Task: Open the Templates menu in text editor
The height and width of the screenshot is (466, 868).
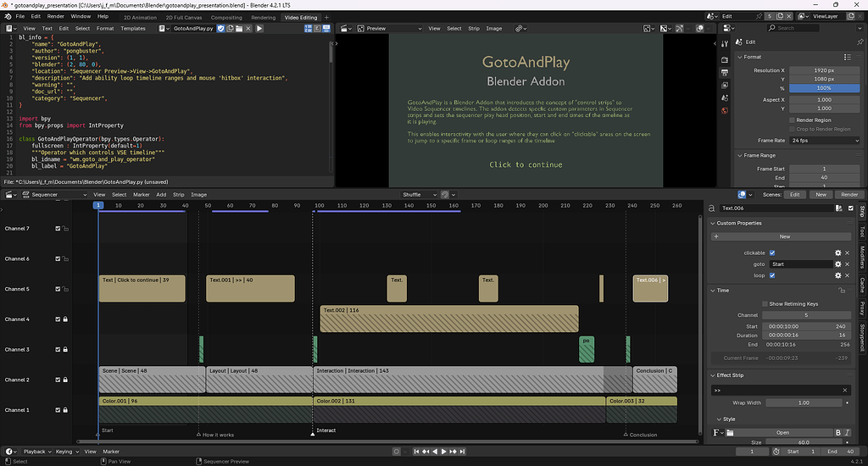Action: (x=133, y=28)
